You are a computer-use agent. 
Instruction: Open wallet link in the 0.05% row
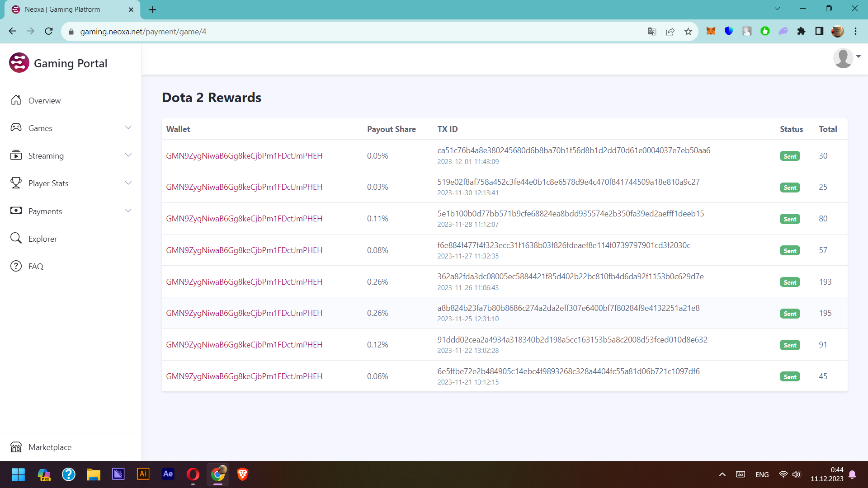pyautogui.click(x=244, y=156)
